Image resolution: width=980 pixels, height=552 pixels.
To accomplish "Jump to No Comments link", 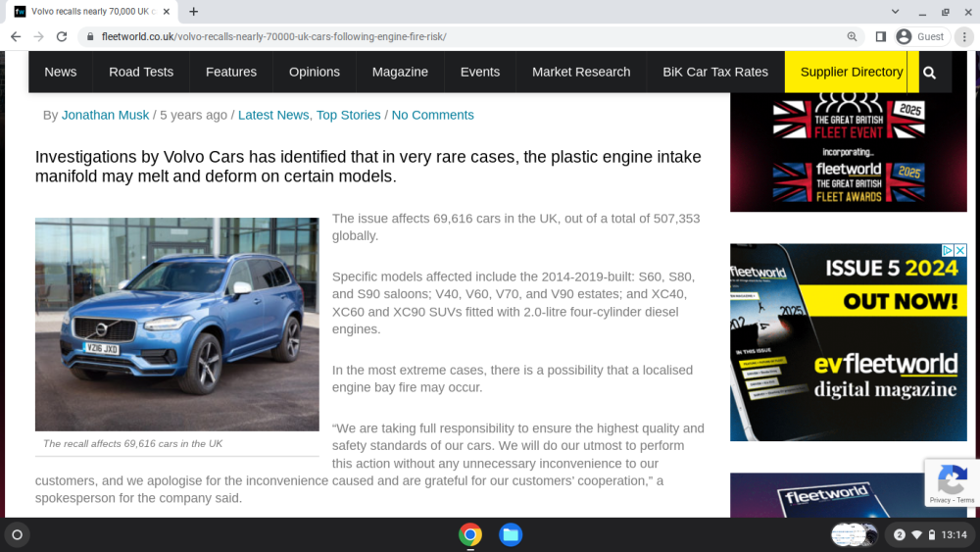I will click(432, 115).
